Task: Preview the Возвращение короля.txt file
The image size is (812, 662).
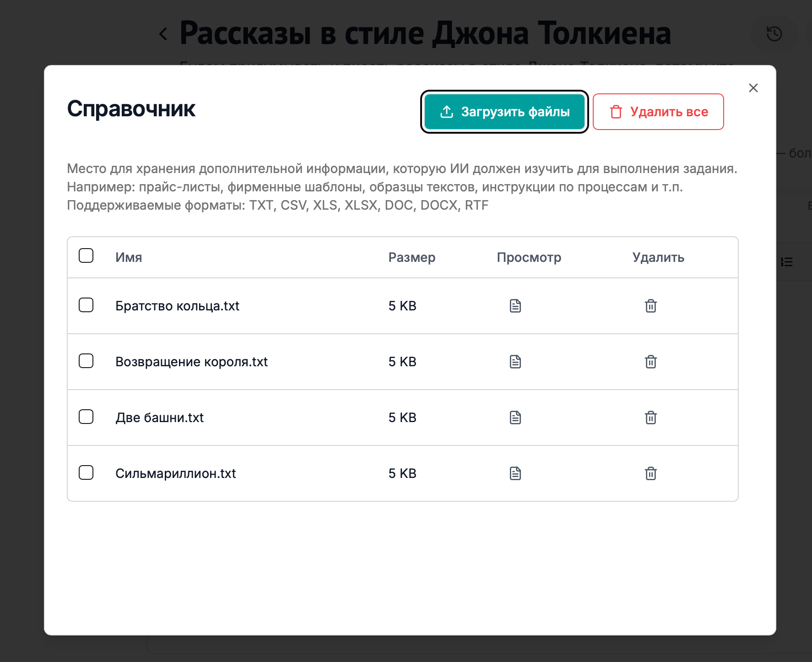Action: (x=515, y=362)
